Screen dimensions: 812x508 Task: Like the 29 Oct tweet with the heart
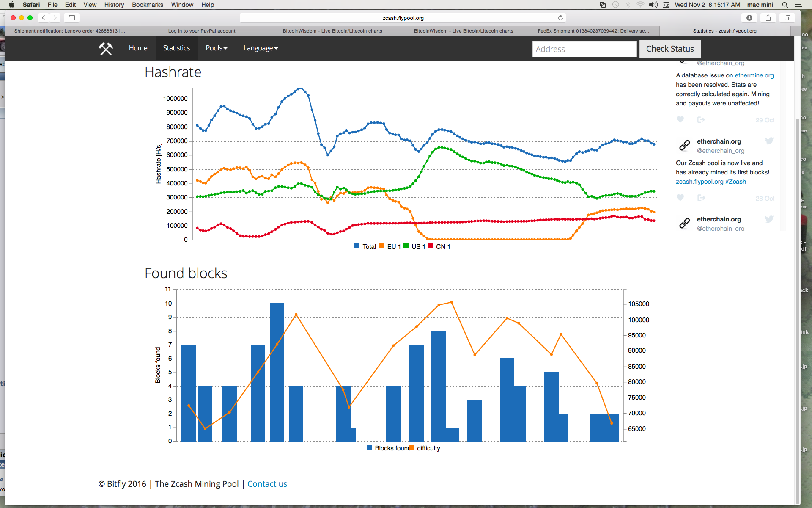click(680, 120)
